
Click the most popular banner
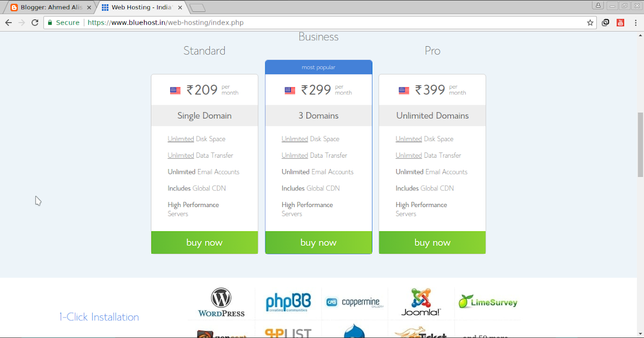point(319,67)
